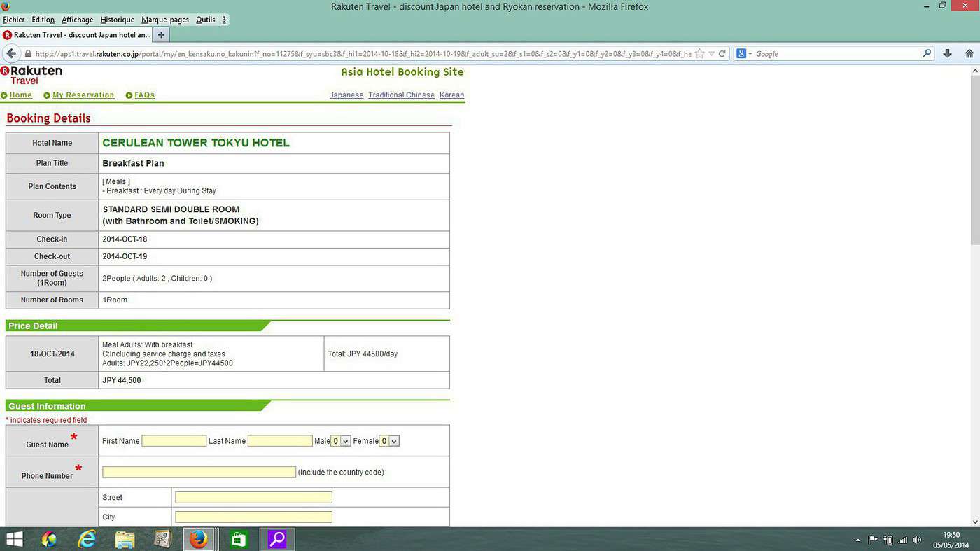Click the scrollbar up arrow
This screenshot has width=980, height=551.
[x=974, y=70]
